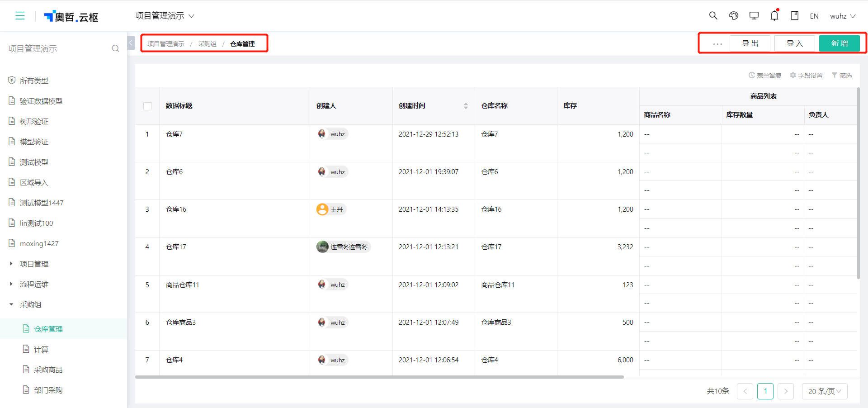Click wuhz creator tag in 仓库7 row

332,134
